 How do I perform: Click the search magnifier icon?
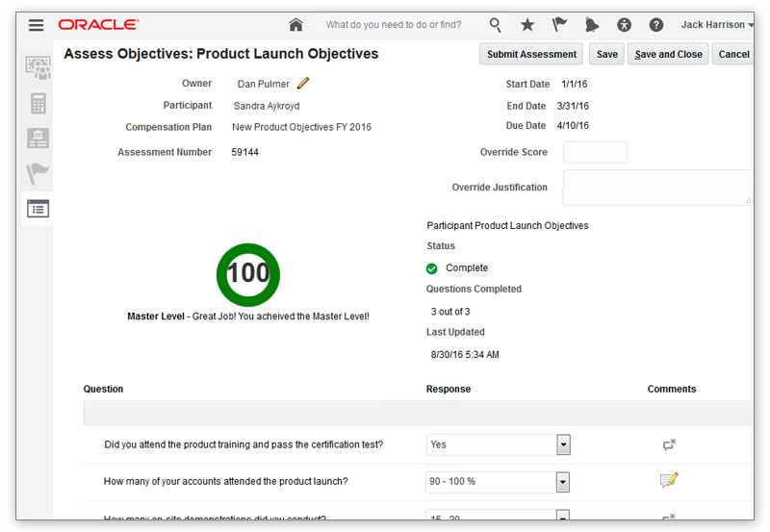(x=495, y=25)
